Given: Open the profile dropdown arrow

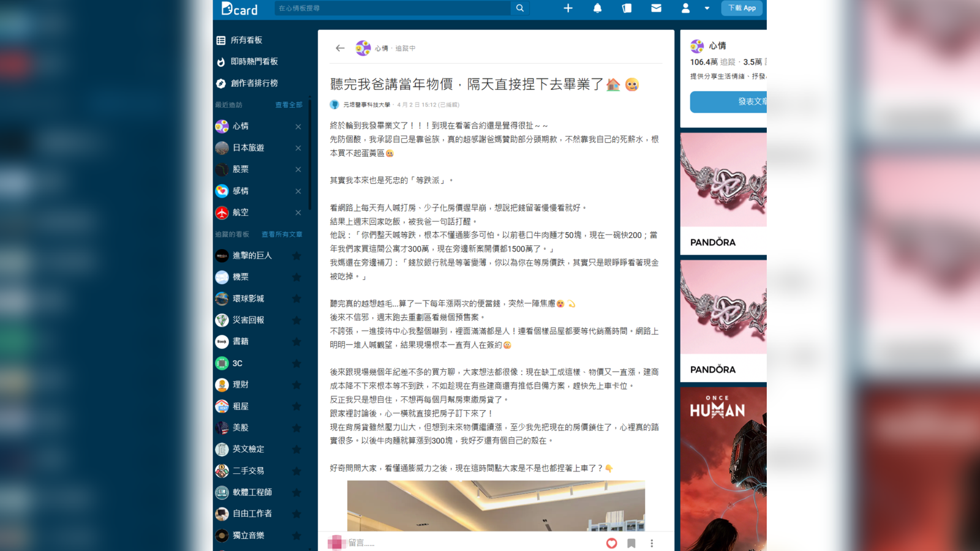Looking at the screenshot, I should click(x=707, y=8).
